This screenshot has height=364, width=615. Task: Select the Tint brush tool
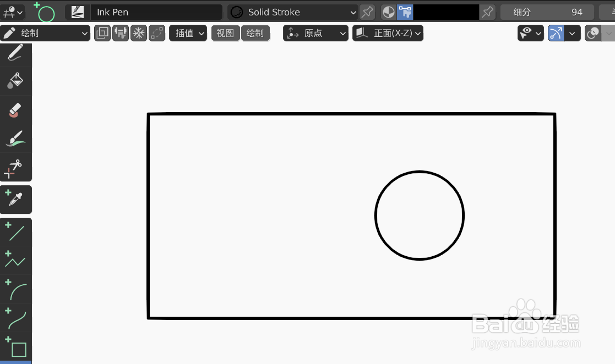(15, 139)
